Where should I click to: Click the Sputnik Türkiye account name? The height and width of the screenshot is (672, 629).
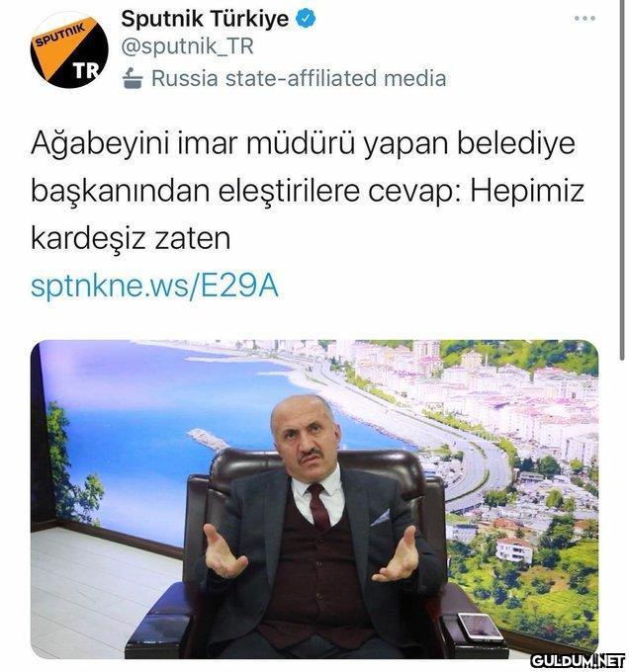205,19
